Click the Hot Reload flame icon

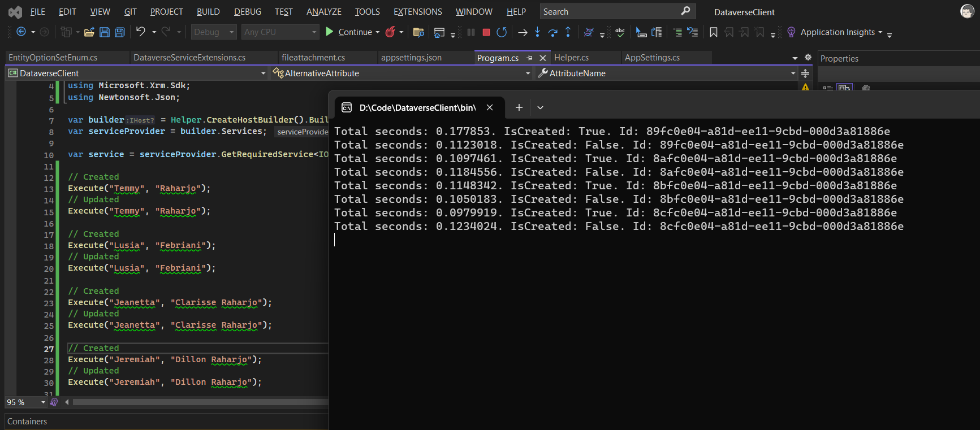(390, 32)
